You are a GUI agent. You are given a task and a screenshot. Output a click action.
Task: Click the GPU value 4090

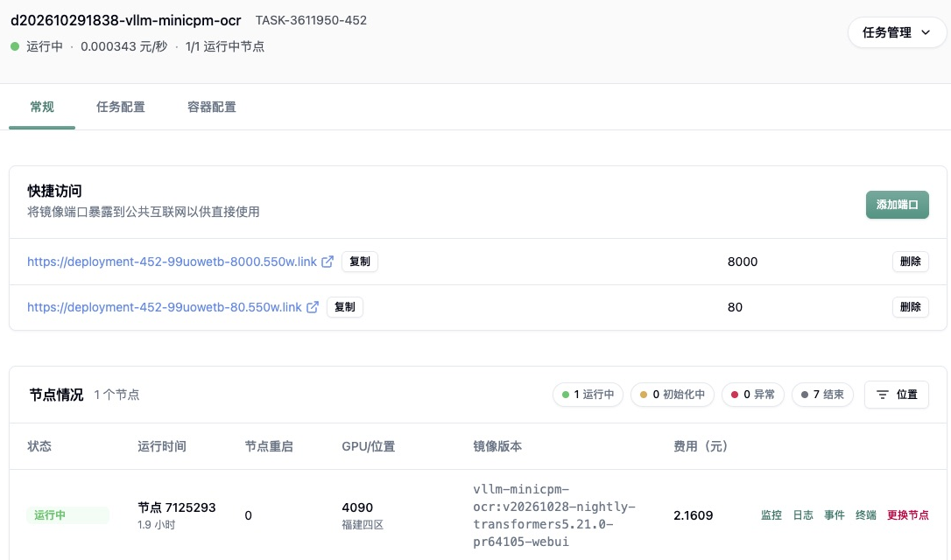(x=357, y=507)
